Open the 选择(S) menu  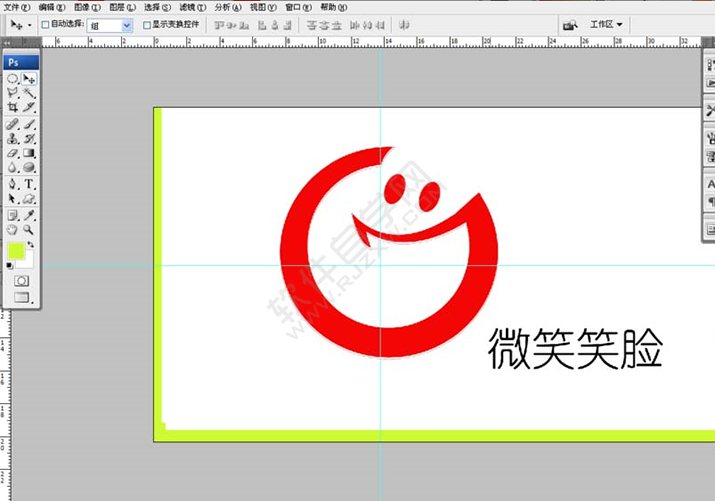pyautogui.click(x=157, y=7)
